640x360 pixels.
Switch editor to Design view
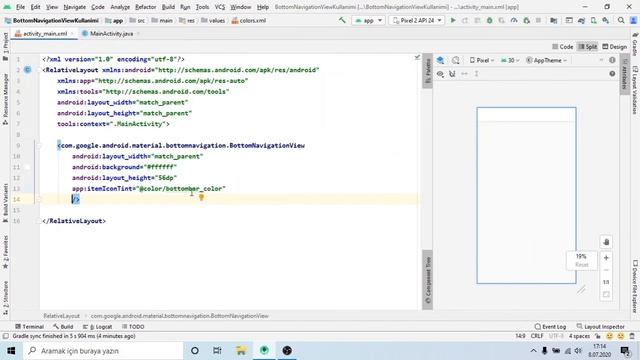coord(614,47)
